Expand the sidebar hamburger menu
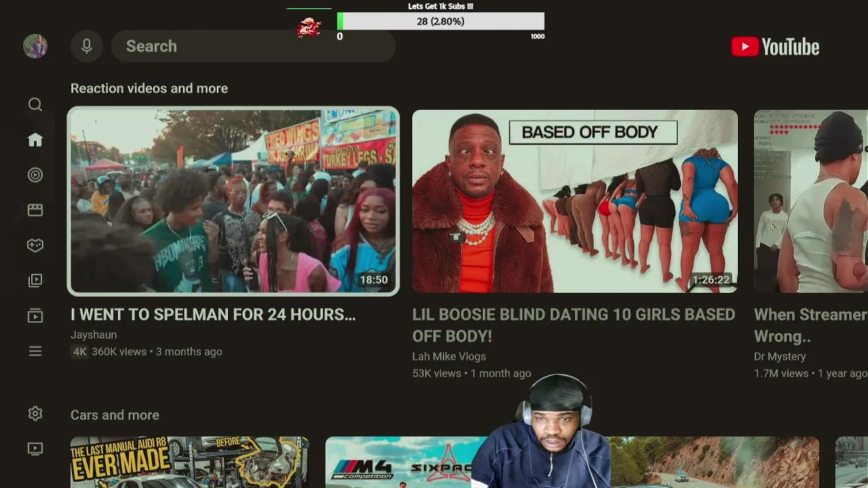 35,351
